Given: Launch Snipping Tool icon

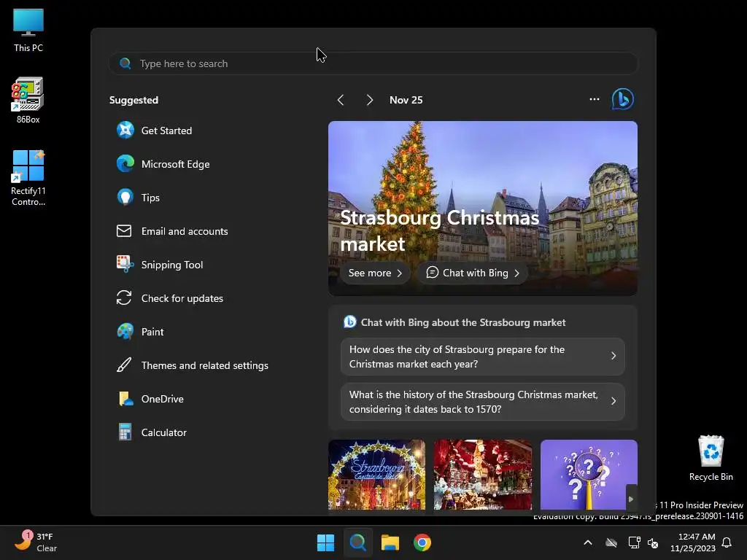Looking at the screenshot, I should 125,264.
